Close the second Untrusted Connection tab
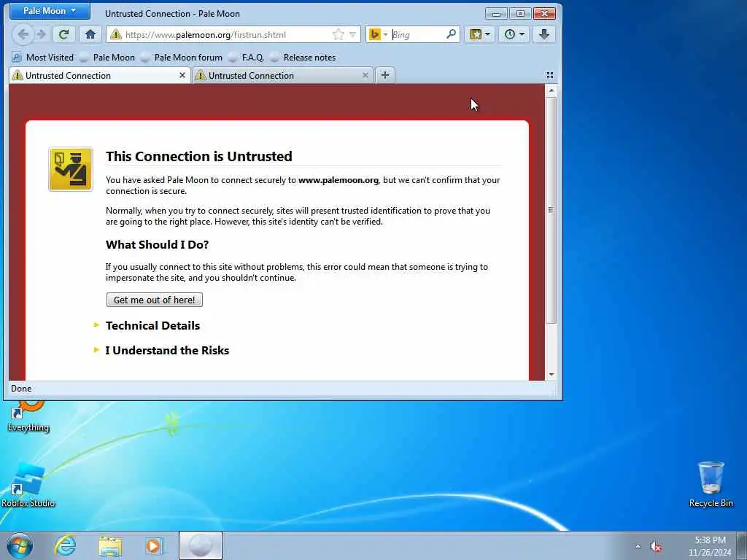The image size is (747, 560). 365,75
